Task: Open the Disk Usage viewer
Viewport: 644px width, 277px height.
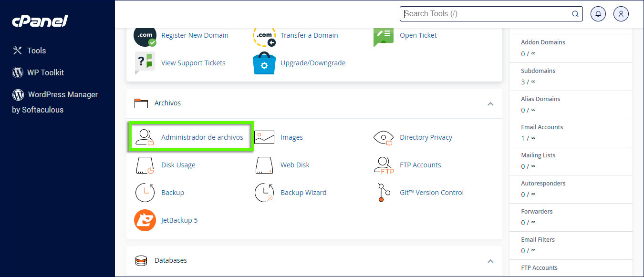Action: (x=178, y=165)
